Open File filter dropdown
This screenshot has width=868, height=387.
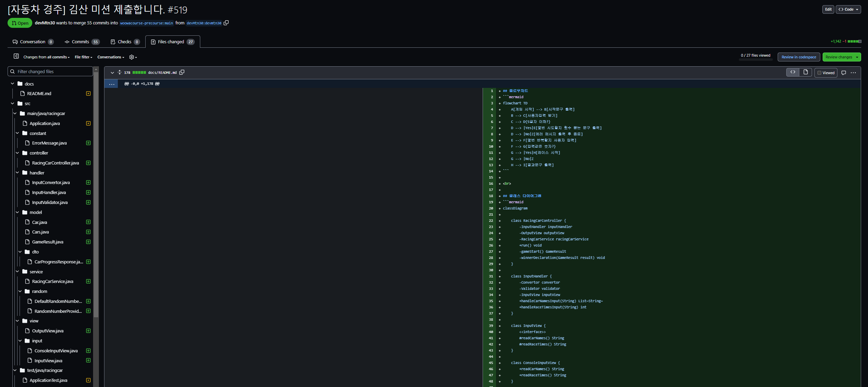point(83,57)
